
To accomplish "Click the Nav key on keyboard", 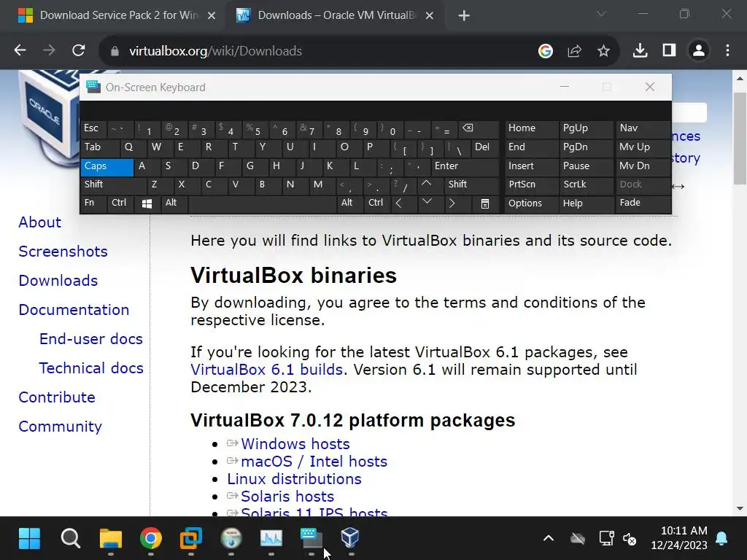I will (x=643, y=128).
